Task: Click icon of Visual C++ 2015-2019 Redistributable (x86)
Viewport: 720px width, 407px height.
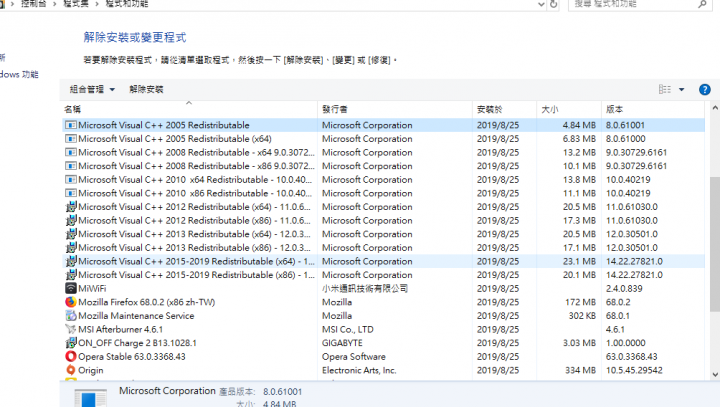Action: pyautogui.click(x=71, y=275)
